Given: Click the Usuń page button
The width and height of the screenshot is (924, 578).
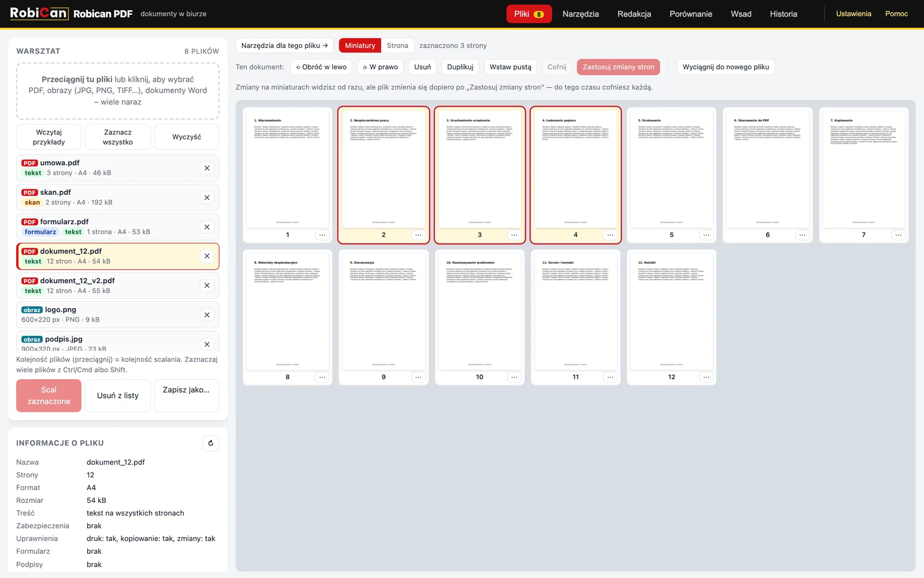Looking at the screenshot, I should click(x=423, y=67).
